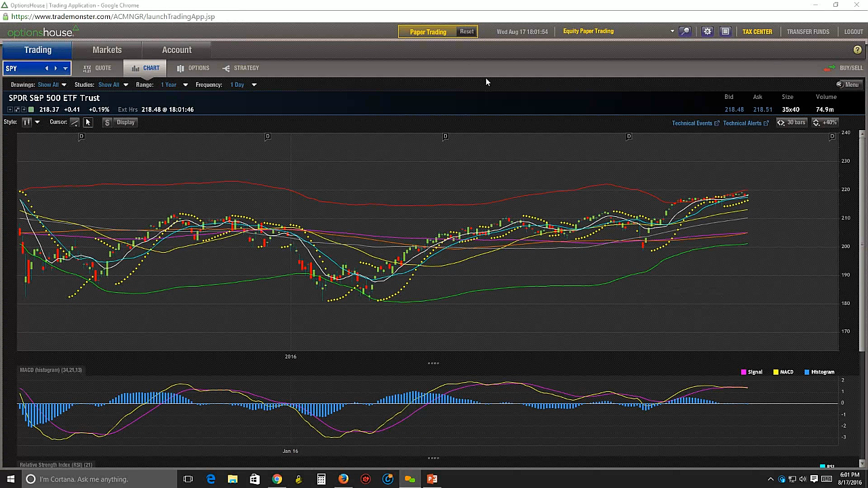Click the first plus icon under the ticker name

[x=11, y=109]
